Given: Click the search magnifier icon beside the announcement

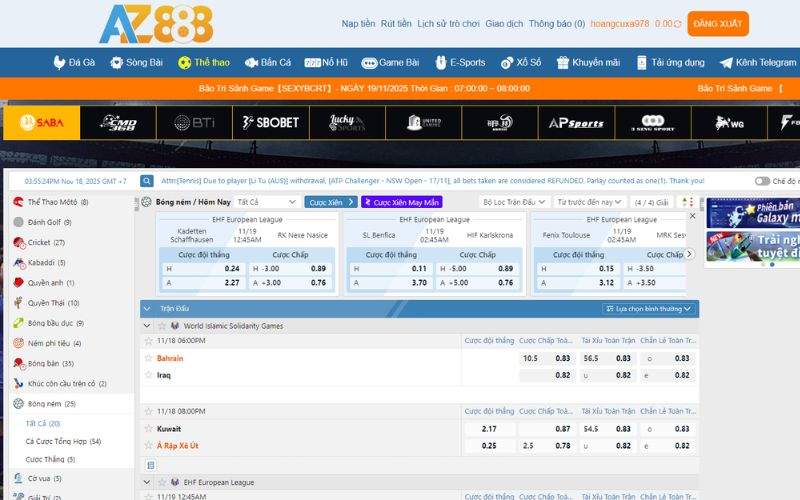Looking at the screenshot, I should click(147, 181).
